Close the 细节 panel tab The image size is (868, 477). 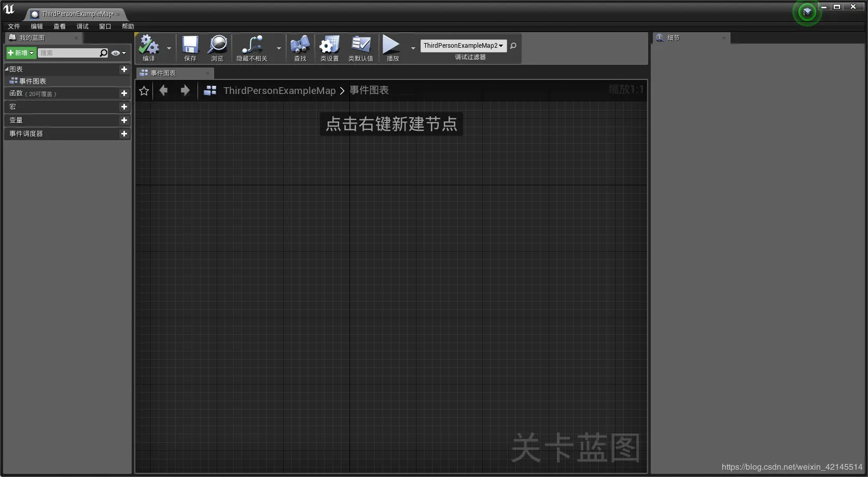[724, 38]
